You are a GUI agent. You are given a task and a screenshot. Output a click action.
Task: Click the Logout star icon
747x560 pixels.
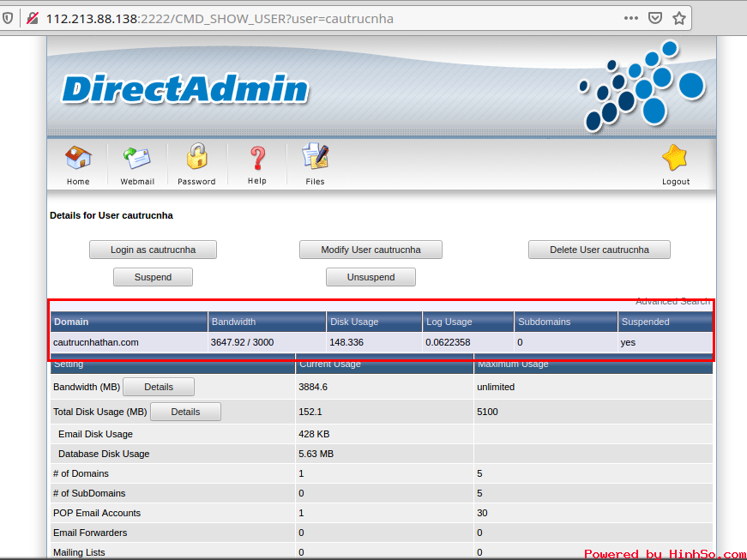675,158
